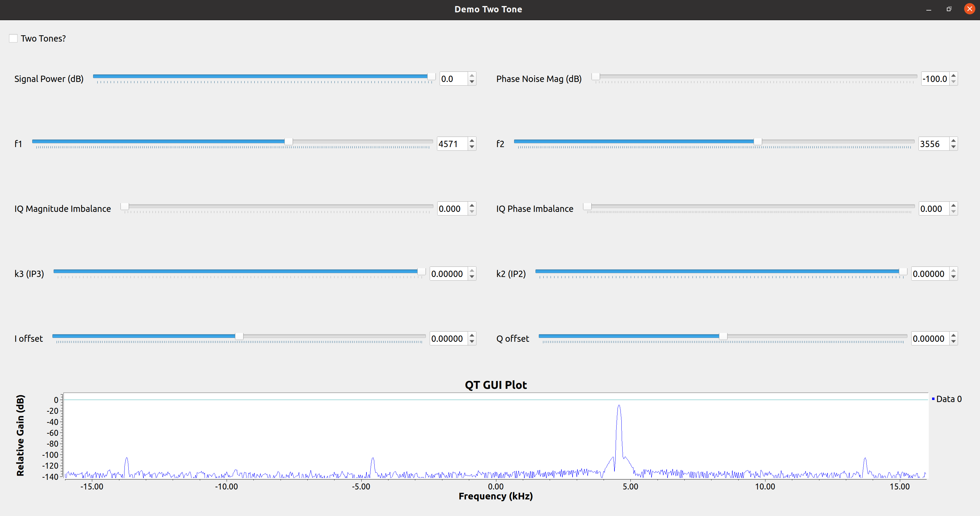
Task: Click the Q offset slider handle
Action: point(723,336)
